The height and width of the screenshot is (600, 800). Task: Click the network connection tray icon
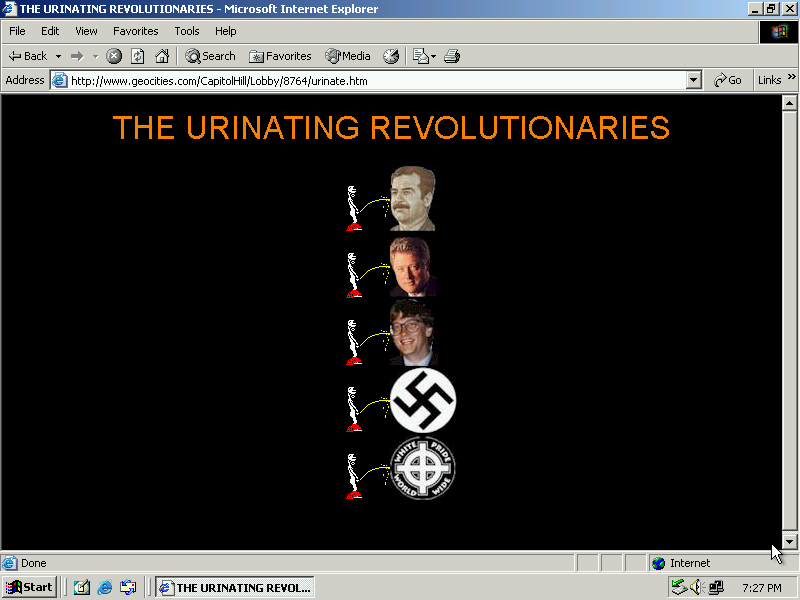pos(679,588)
